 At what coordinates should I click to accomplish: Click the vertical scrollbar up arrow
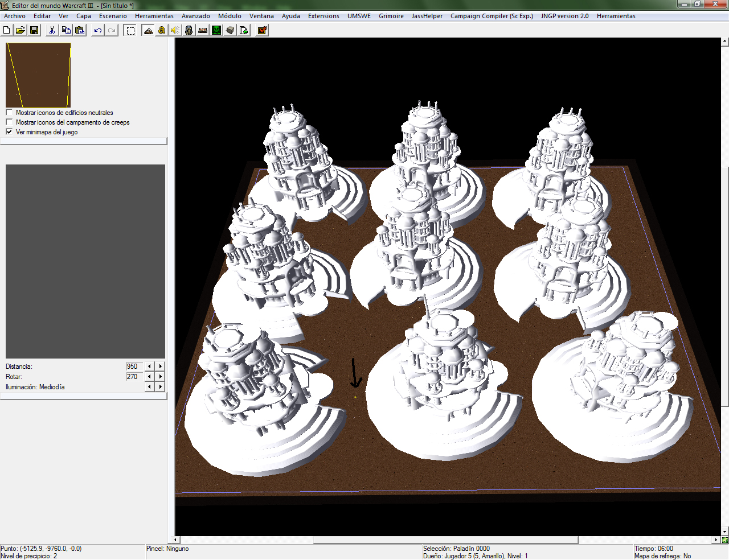coord(725,41)
